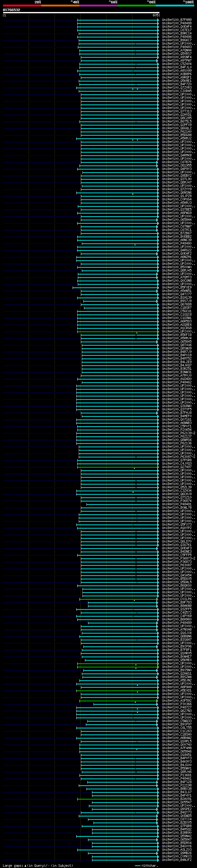Click label UniRef100_Q7PSR8
Viewport: 197px width, 868px height.
(x=177, y=460)
